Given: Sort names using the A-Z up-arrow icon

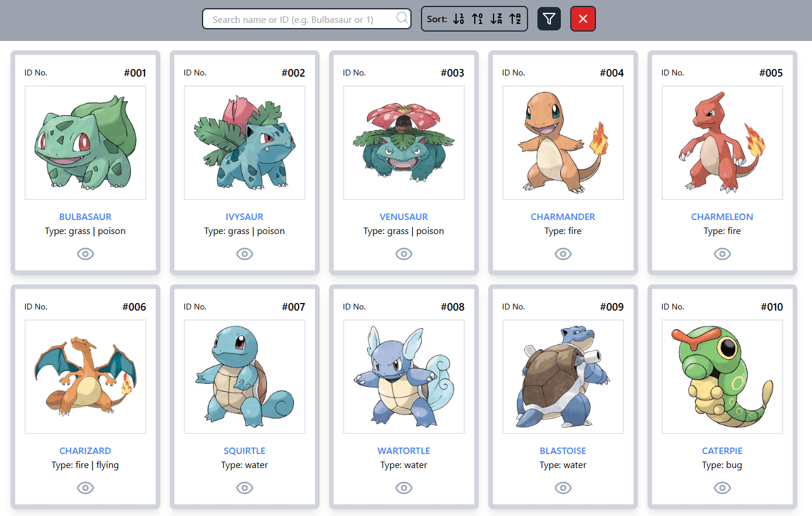Looking at the screenshot, I should [515, 19].
